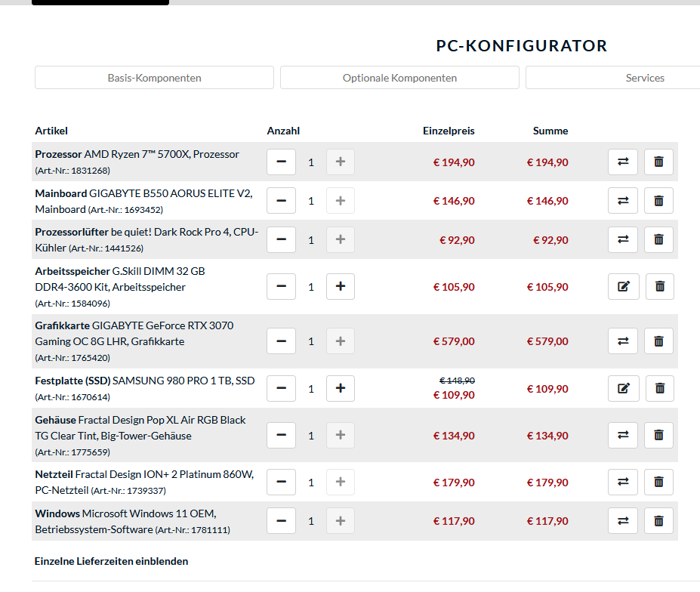Swap the GIGABYTE B550 Mainboard component

pyautogui.click(x=623, y=200)
